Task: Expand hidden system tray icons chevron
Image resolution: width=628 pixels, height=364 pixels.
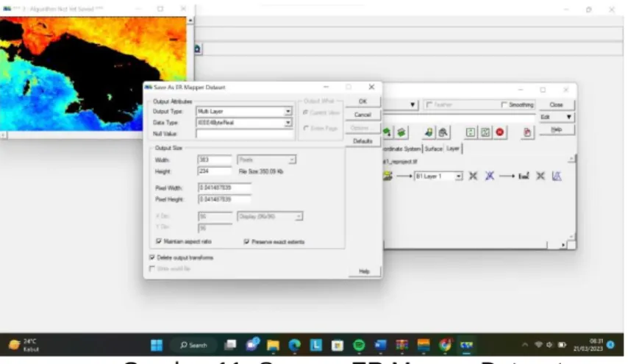Action: pyautogui.click(x=524, y=345)
